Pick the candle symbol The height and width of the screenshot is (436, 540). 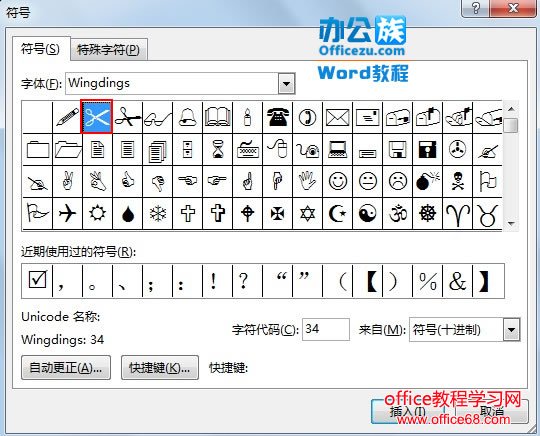248,117
